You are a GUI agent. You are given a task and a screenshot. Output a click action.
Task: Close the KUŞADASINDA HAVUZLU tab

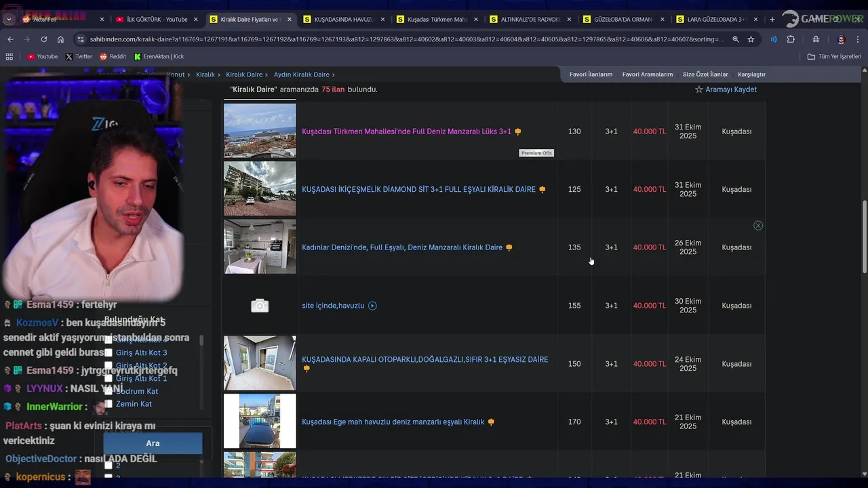pos(382,19)
